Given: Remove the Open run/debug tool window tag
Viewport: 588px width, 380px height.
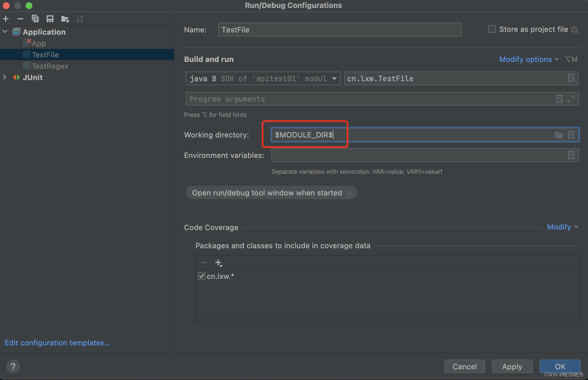Looking at the screenshot, I should coord(349,193).
